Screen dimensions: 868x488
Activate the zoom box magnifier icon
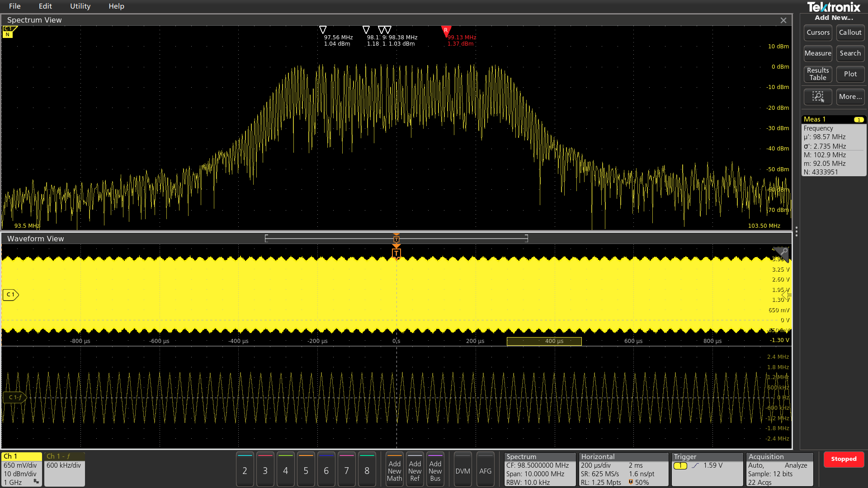coord(818,97)
